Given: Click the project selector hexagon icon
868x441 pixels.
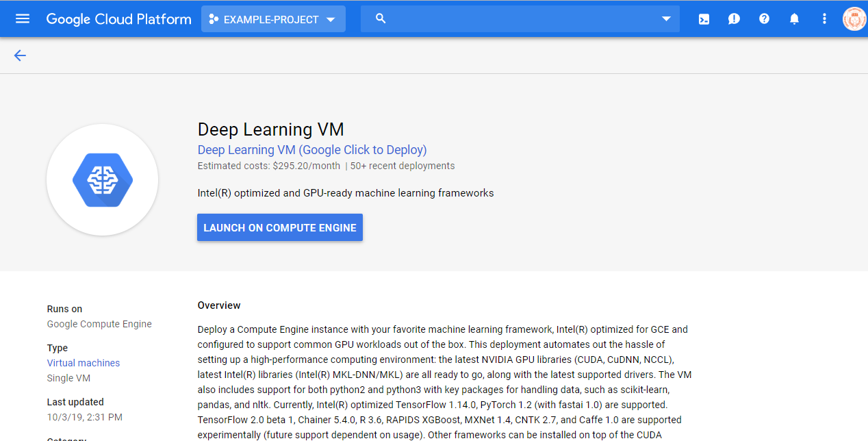Looking at the screenshot, I should pos(214,19).
